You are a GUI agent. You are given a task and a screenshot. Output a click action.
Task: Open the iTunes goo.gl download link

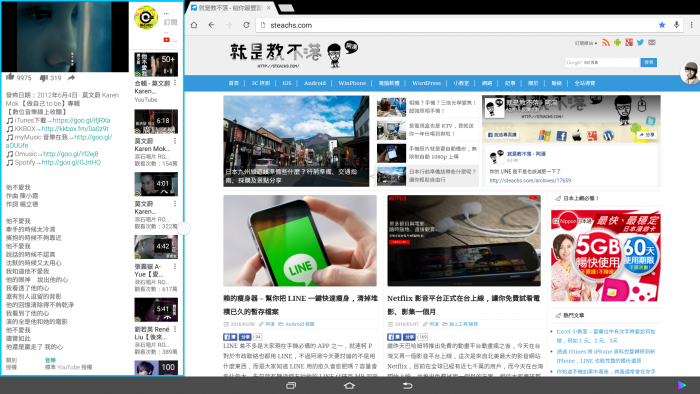pyautogui.click(x=81, y=120)
